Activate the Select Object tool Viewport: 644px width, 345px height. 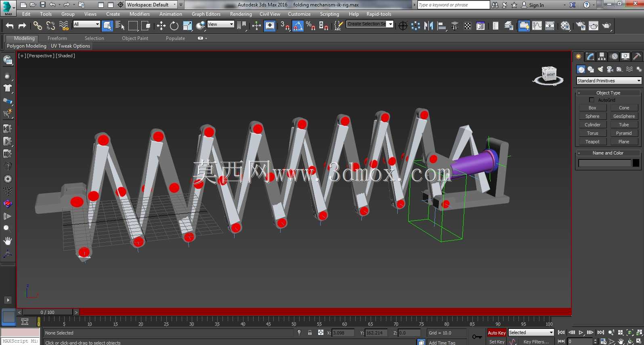107,26
